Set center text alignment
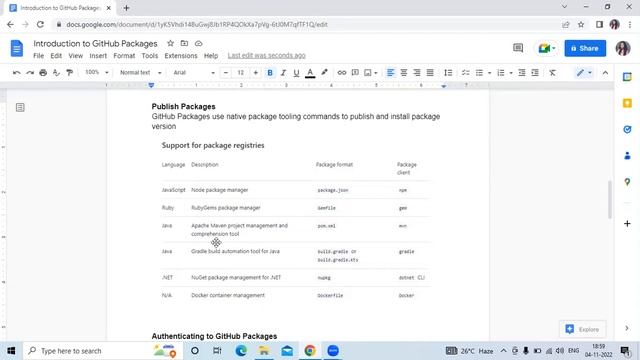Screen dimensions: 640x360 tap(404, 73)
